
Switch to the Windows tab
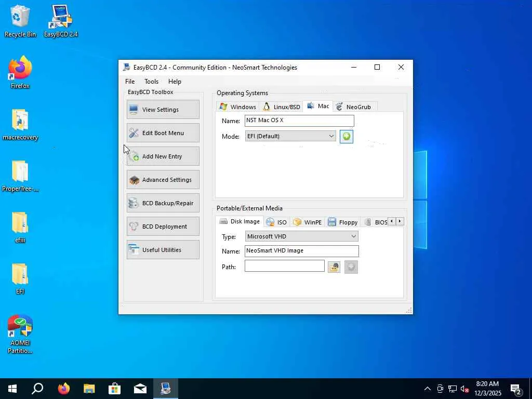point(237,107)
